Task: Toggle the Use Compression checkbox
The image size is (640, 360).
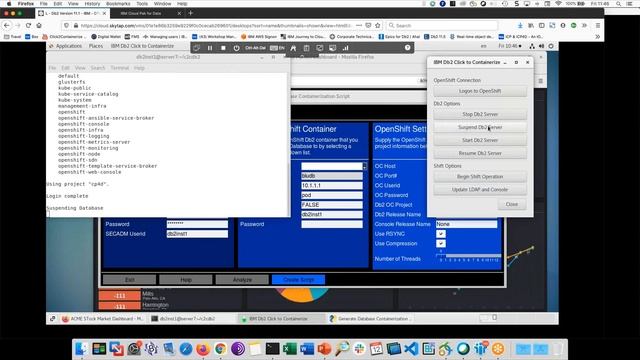Action: click(440, 244)
